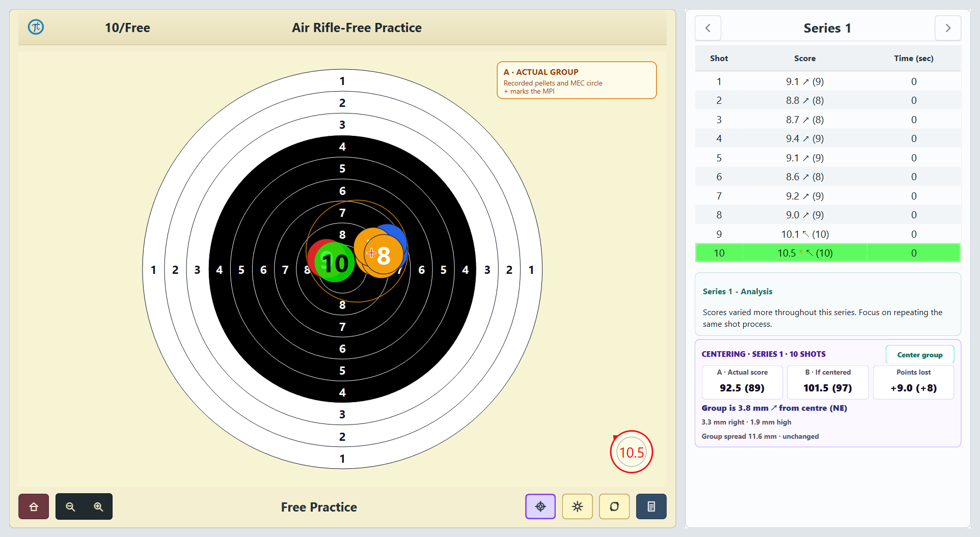Click the Series 1 title text

(x=827, y=28)
